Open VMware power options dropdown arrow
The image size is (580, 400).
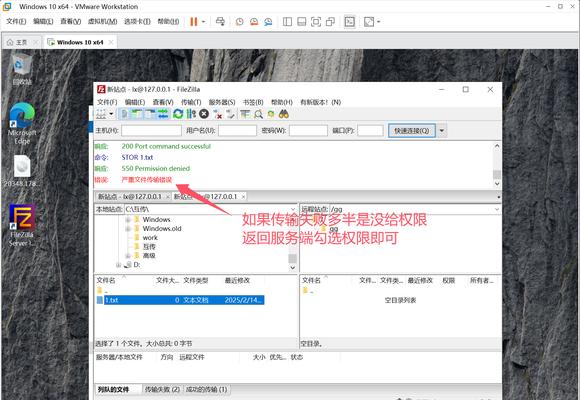[x=203, y=22]
